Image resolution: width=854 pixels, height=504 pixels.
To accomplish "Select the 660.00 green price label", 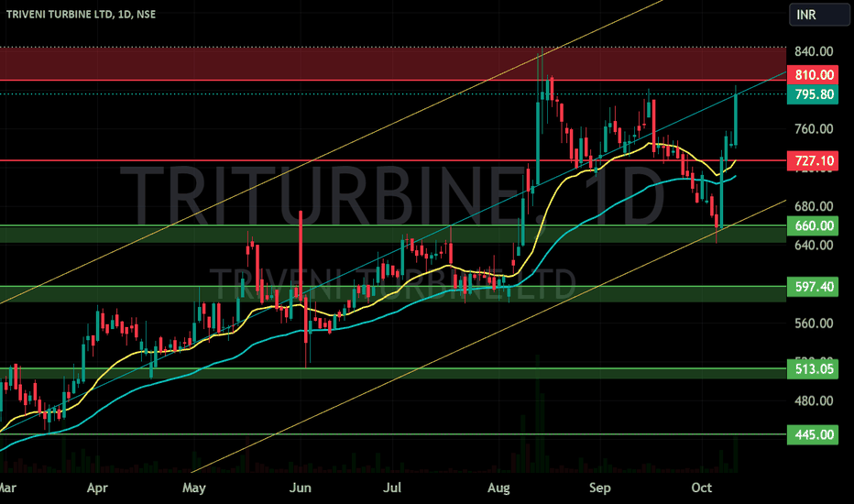I will (813, 225).
